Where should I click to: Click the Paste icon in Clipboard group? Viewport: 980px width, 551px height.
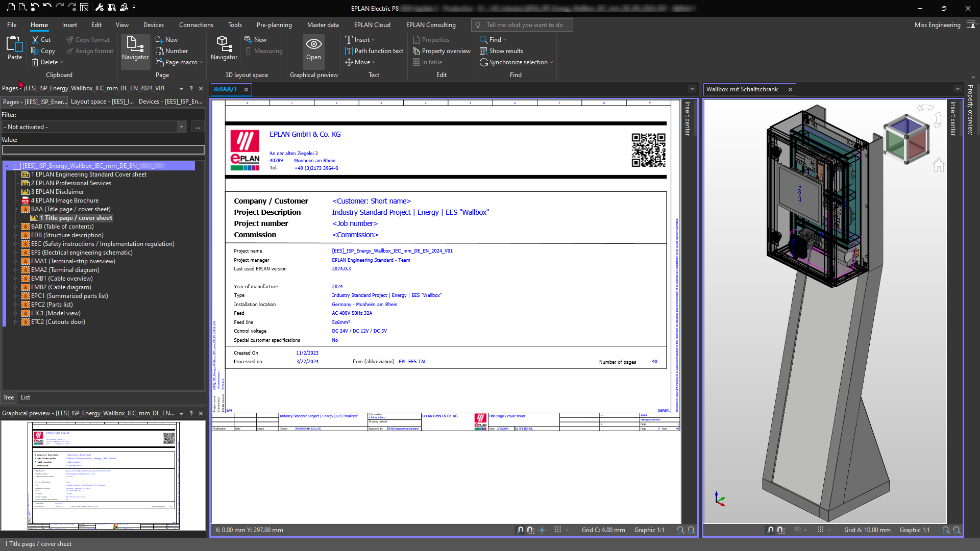pos(15,45)
